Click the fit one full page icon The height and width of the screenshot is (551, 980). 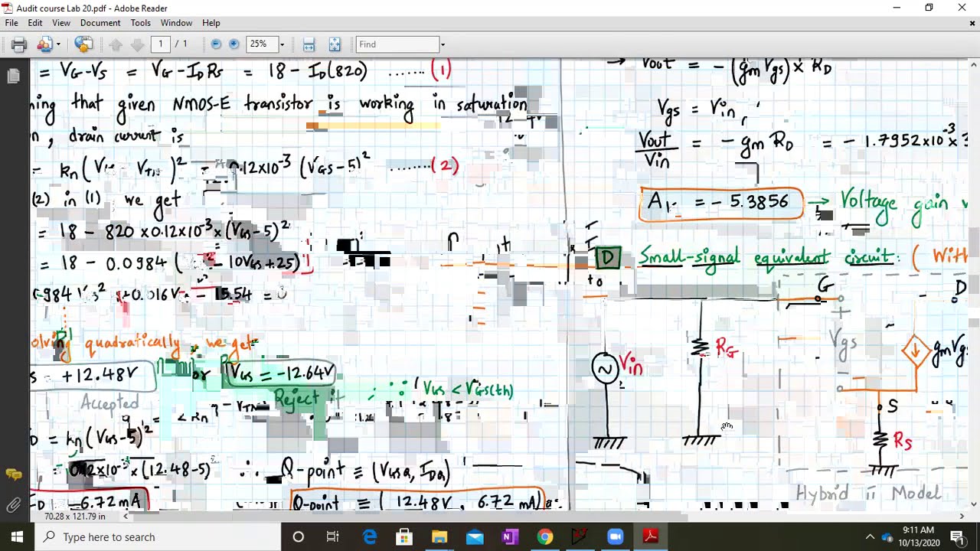pos(335,44)
